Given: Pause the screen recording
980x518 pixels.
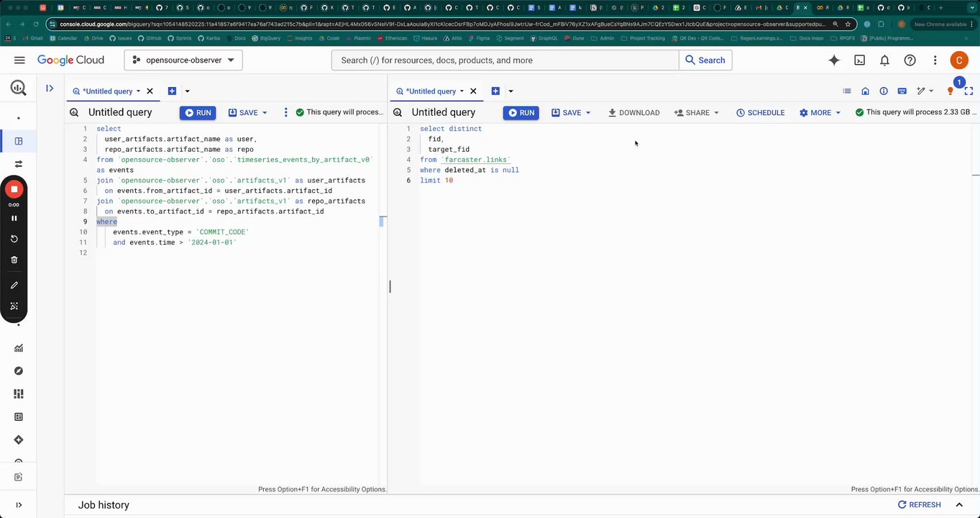Looking at the screenshot, I should [x=14, y=218].
